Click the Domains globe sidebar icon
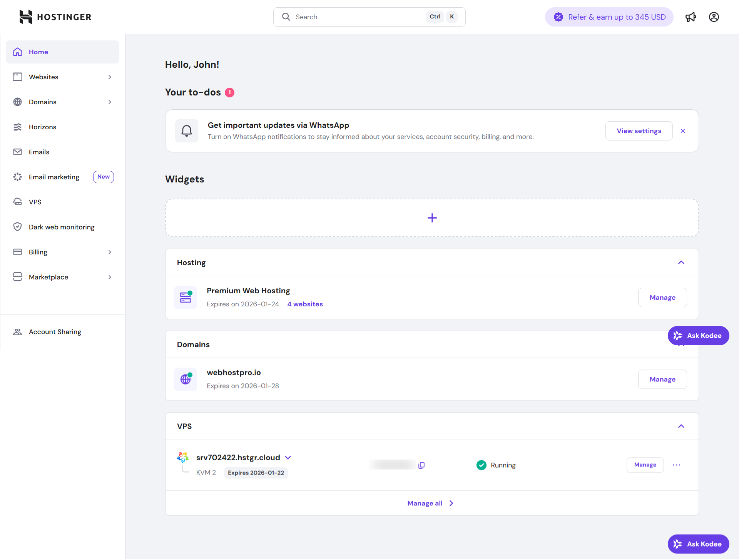The width and height of the screenshot is (739, 560). (x=18, y=102)
